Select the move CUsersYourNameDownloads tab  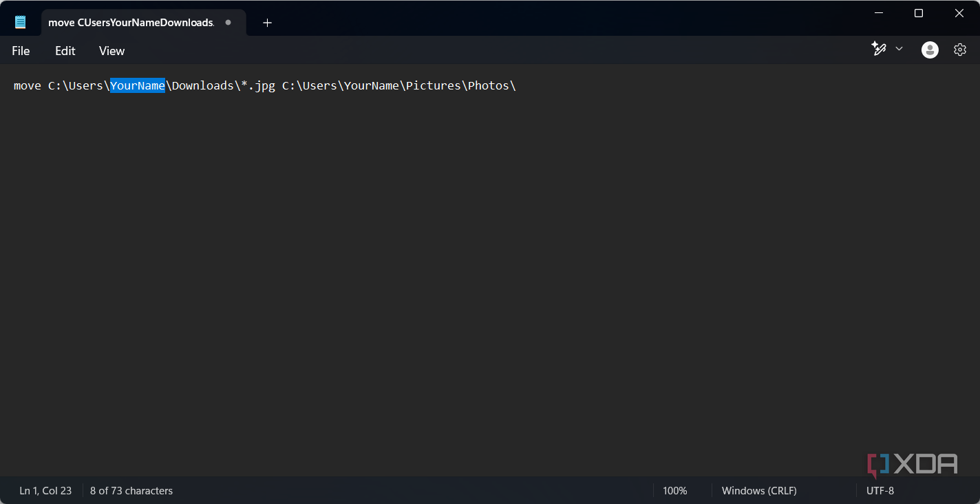(131, 23)
